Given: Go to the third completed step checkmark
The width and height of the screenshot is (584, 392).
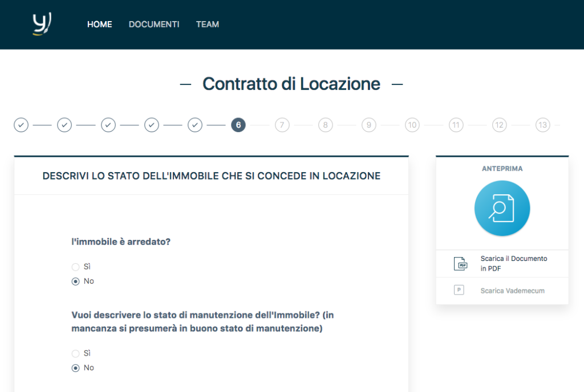Looking at the screenshot, I should click(x=108, y=125).
